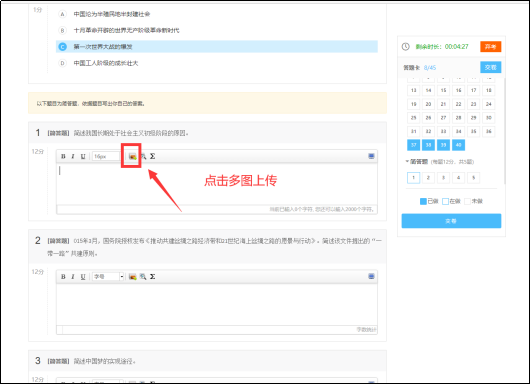
Task: Click the answer card scrollbar
Action: [x=505, y=131]
